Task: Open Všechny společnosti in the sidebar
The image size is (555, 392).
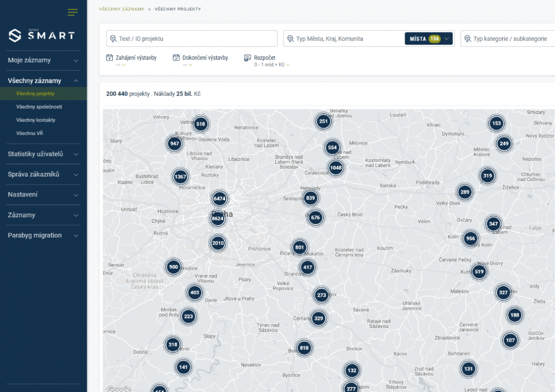Action: (x=39, y=107)
